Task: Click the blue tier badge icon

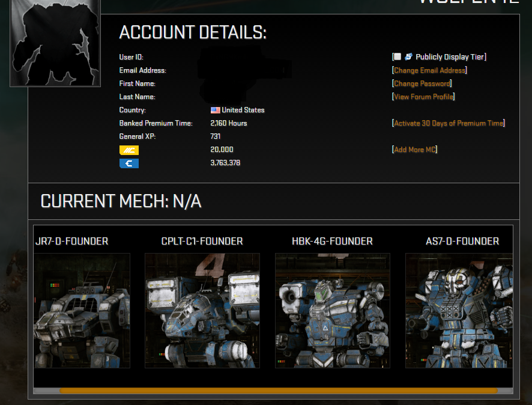Action: 408,56
